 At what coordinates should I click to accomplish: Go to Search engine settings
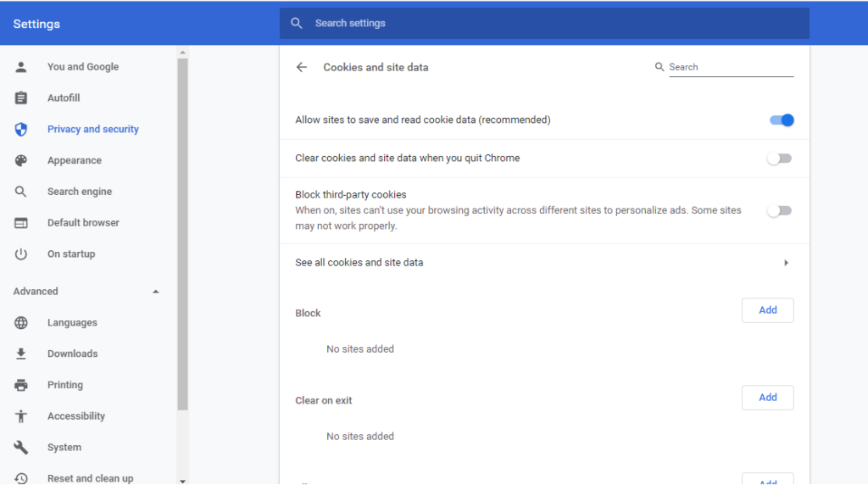[x=80, y=192]
